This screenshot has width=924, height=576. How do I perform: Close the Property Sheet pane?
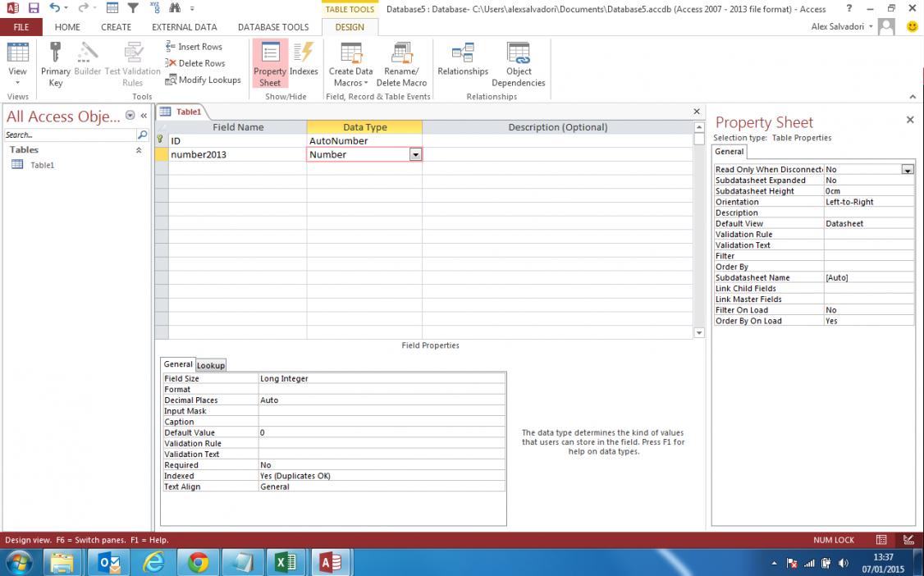point(910,120)
